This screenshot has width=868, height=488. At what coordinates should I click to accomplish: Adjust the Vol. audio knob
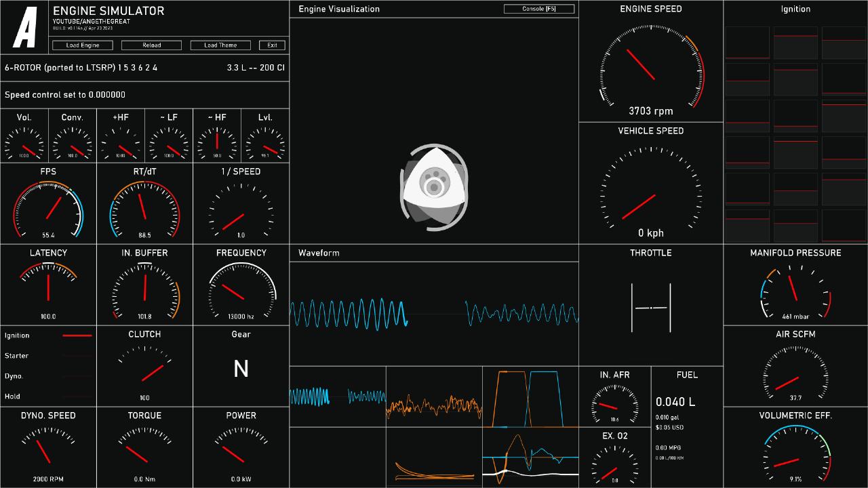point(24,144)
